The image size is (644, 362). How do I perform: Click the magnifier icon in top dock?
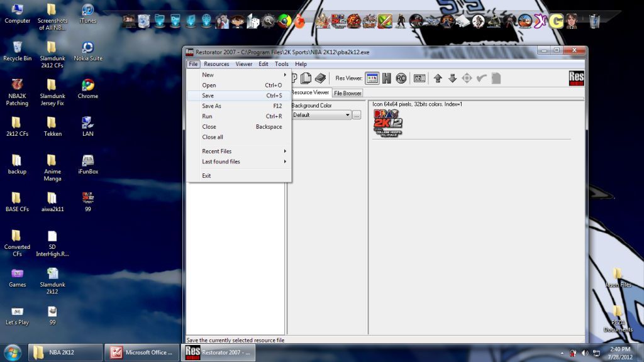(268, 21)
